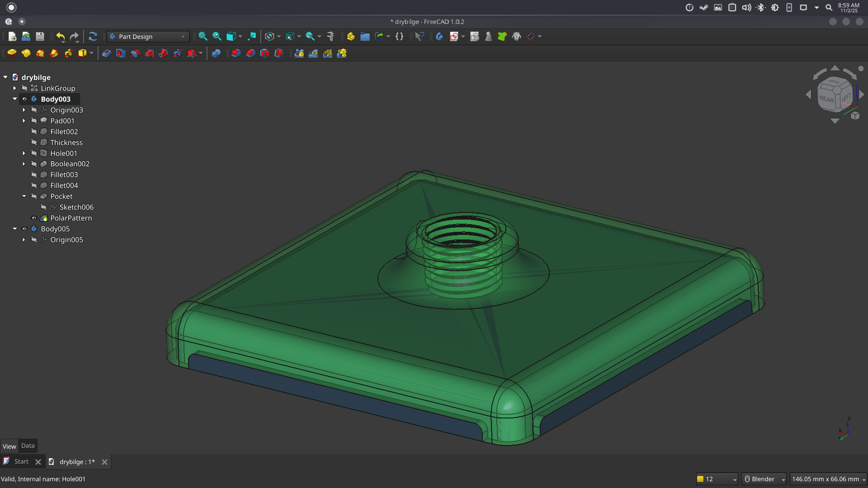Rotate view left with navigation cube arrow
This screenshot has width=868, height=488.
click(808, 94)
